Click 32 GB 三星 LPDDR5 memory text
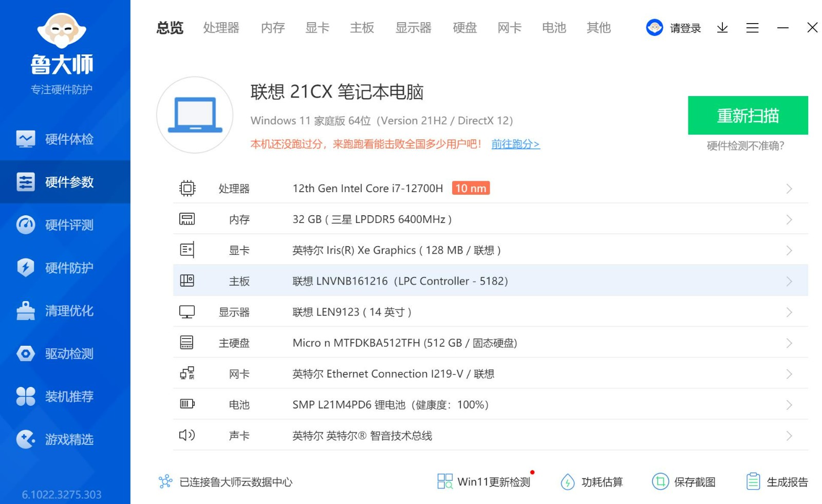Image resolution: width=822 pixels, height=504 pixels. pos(372,219)
